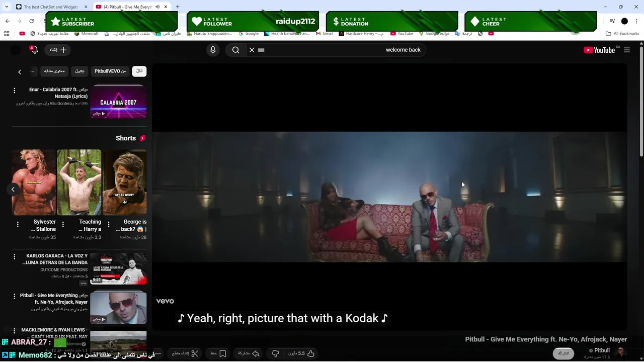Open YouTube notifications bell
The image size is (644, 362).
coord(34,50)
